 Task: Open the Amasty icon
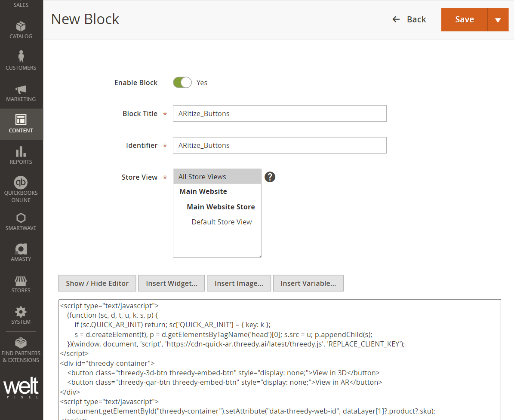click(21, 249)
